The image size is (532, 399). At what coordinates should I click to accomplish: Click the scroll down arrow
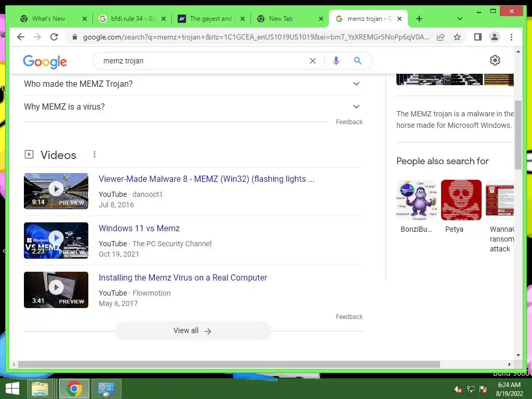[518, 355]
